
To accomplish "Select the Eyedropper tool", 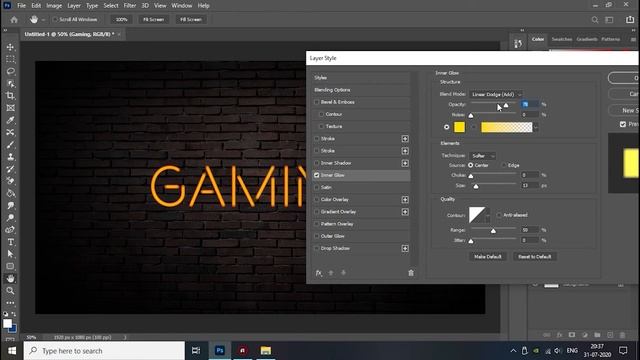I will pos(11,120).
